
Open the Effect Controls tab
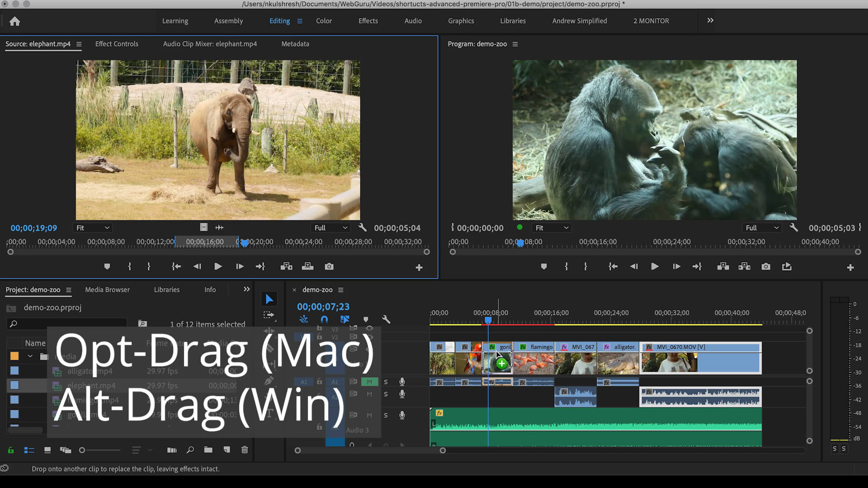(x=117, y=44)
